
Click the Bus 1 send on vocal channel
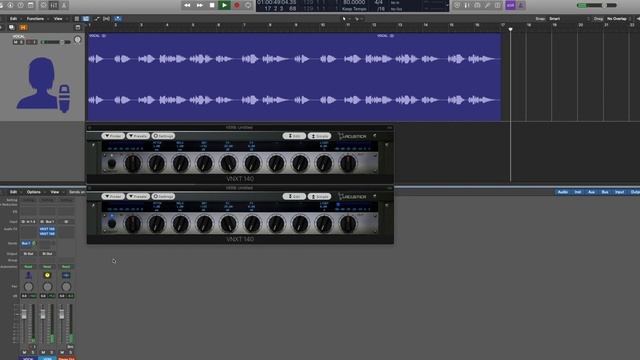point(26,243)
